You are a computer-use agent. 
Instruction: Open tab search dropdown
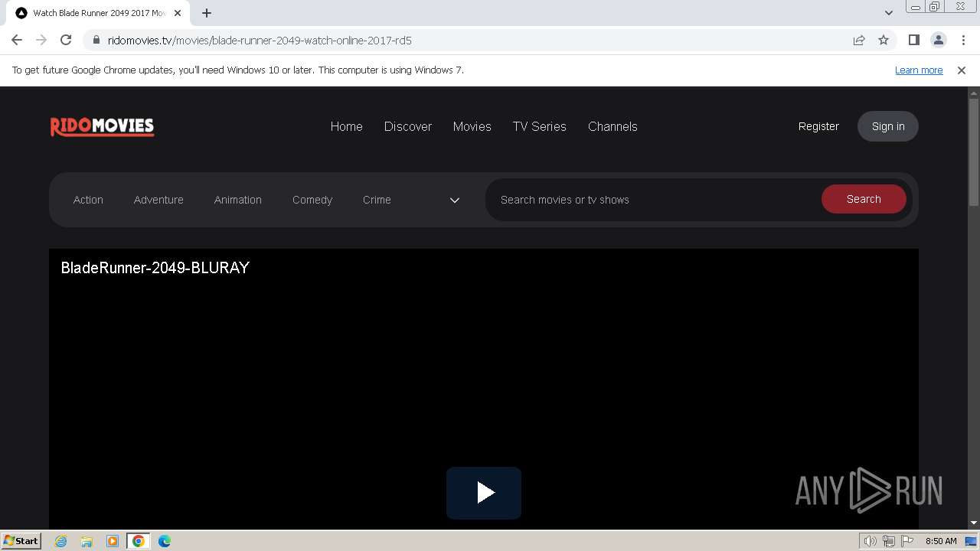pyautogui.click(x=888, y=13)
